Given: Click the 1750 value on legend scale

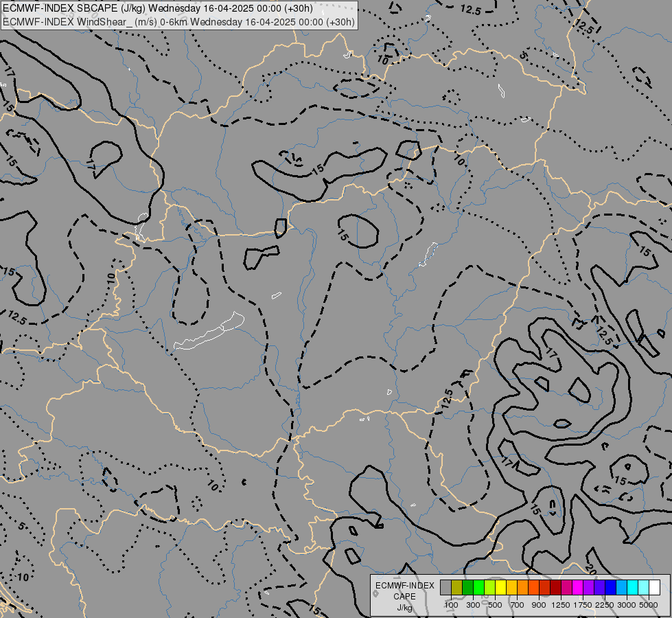Looking at the screenshot, I should pyautogui.click(x=583, y=605).
